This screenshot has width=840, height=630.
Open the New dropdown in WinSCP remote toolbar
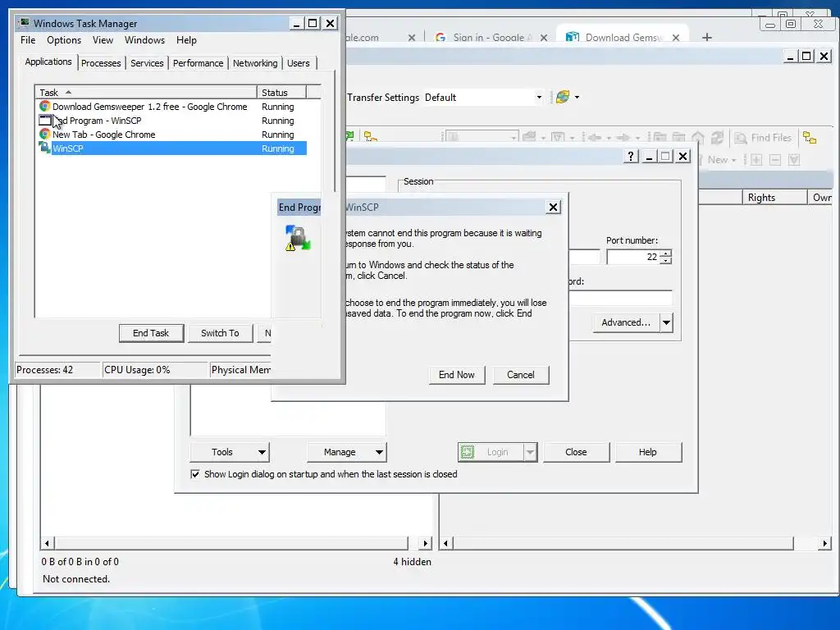tap(722, 160)
